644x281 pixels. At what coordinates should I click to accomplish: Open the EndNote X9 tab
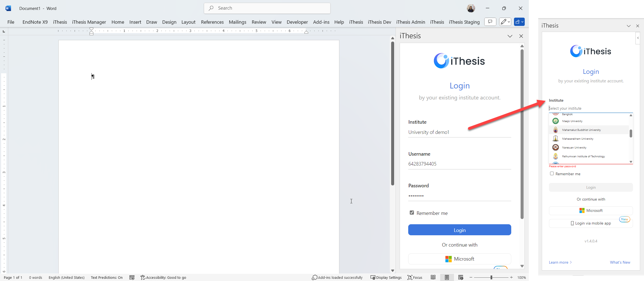pos(35,22)
